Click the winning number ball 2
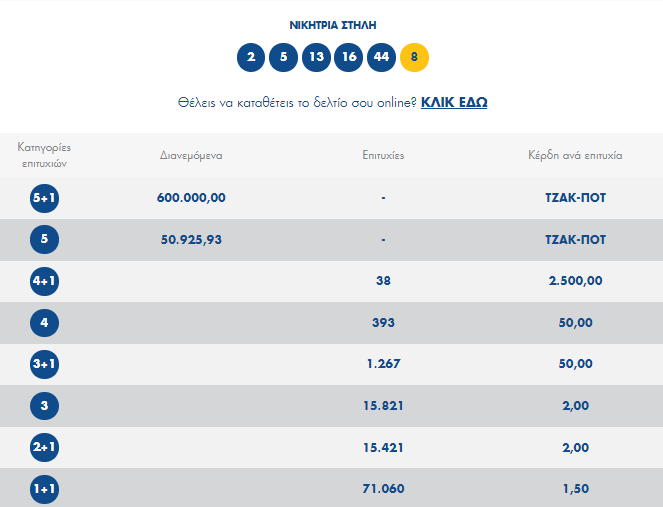 [x=251, y=57]
